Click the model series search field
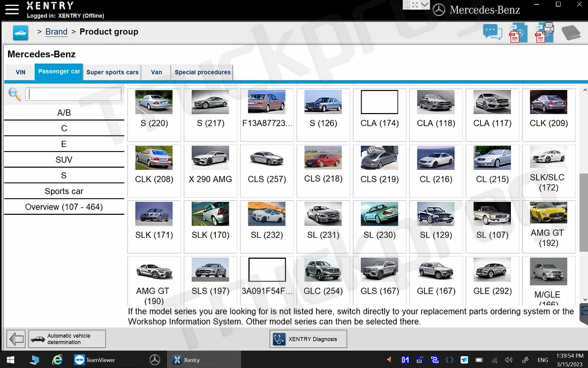Viewport: 588px width, 368px height. coord(73,94)
